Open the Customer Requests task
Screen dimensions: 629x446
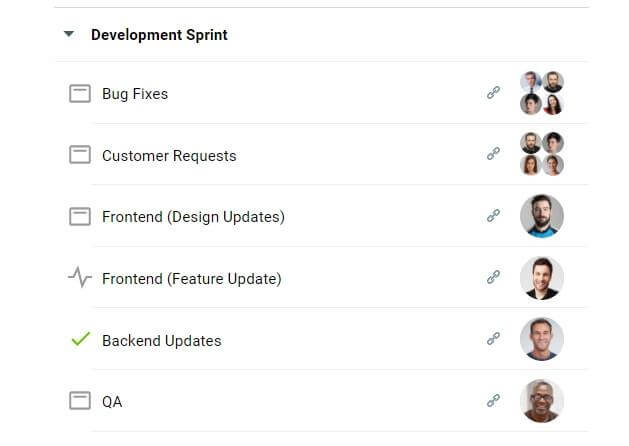point(169,156)
